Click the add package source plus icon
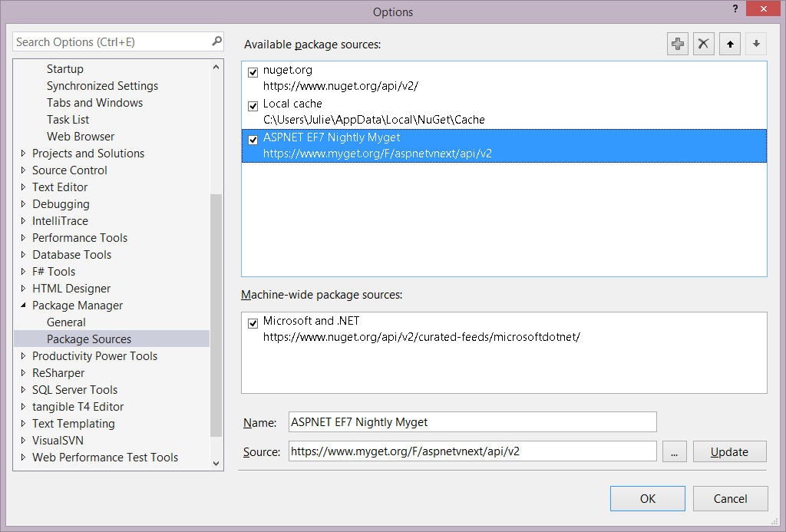 pos(678,44)
